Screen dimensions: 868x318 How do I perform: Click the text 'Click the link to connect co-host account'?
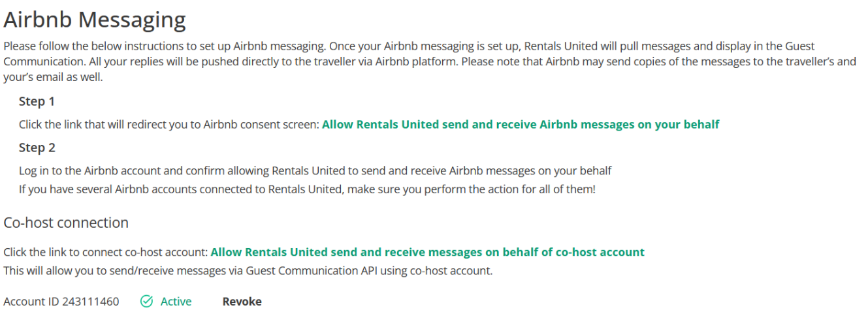coord(106,252)
